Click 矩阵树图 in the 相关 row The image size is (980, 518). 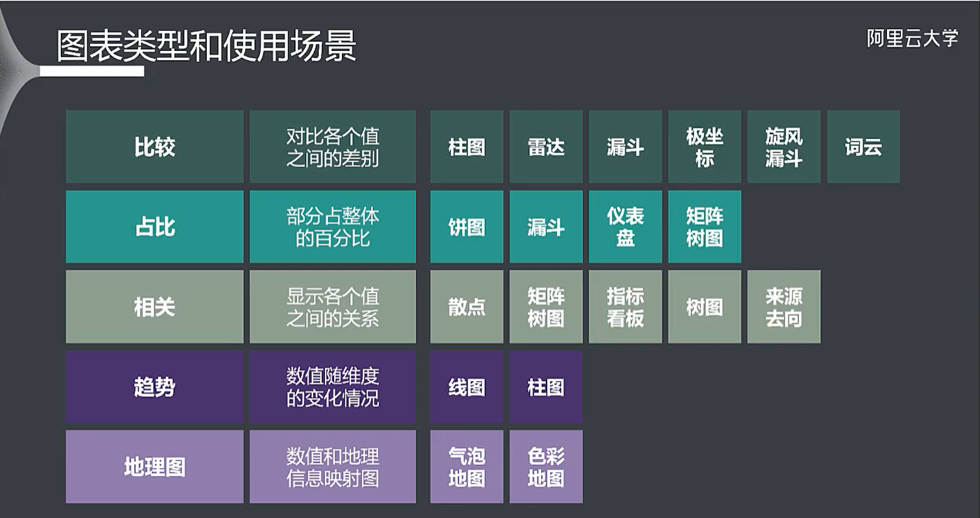pos(546,307)
